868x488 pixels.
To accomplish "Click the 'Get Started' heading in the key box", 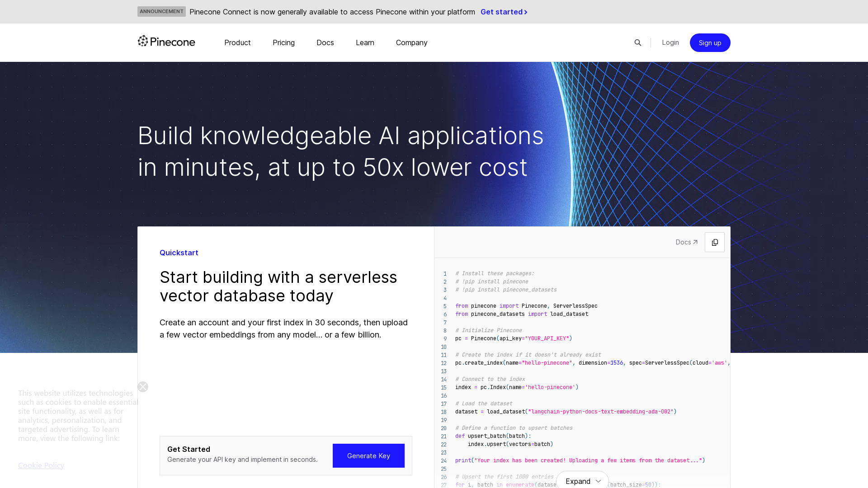I will (x=189, y=449).
